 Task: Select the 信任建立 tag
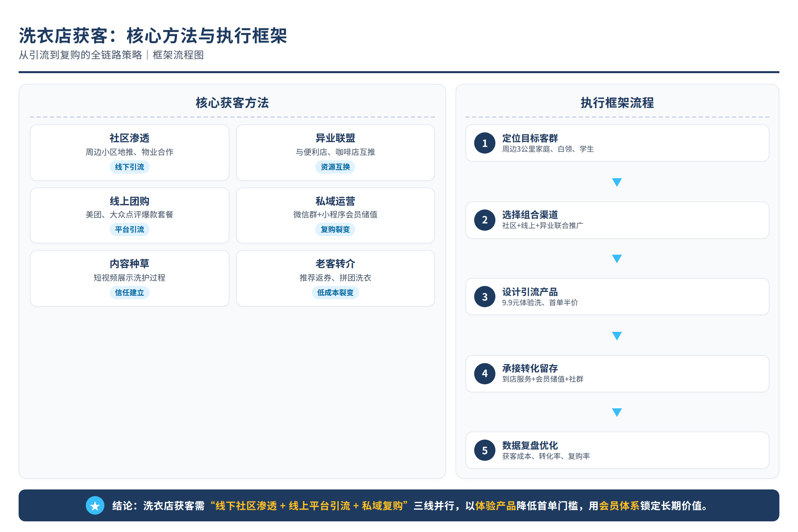(130, 293)
